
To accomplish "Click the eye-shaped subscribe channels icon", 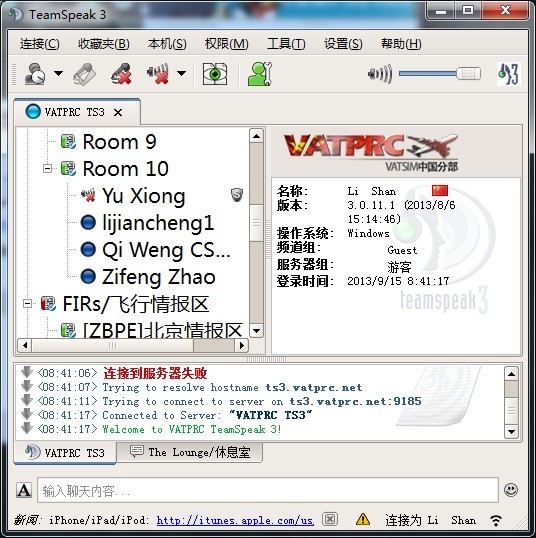I will click(x=214, y=73).
